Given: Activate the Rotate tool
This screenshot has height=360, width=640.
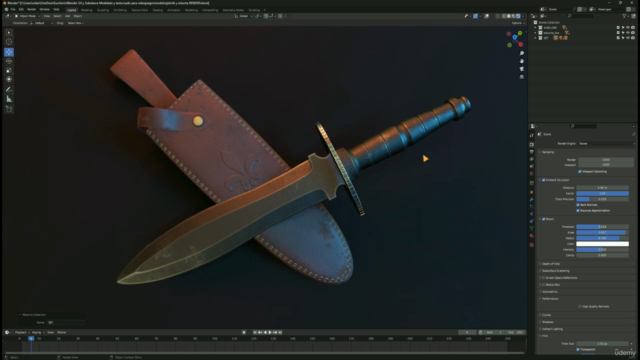Looking at the screenshot, I should (x=9, y=61).
